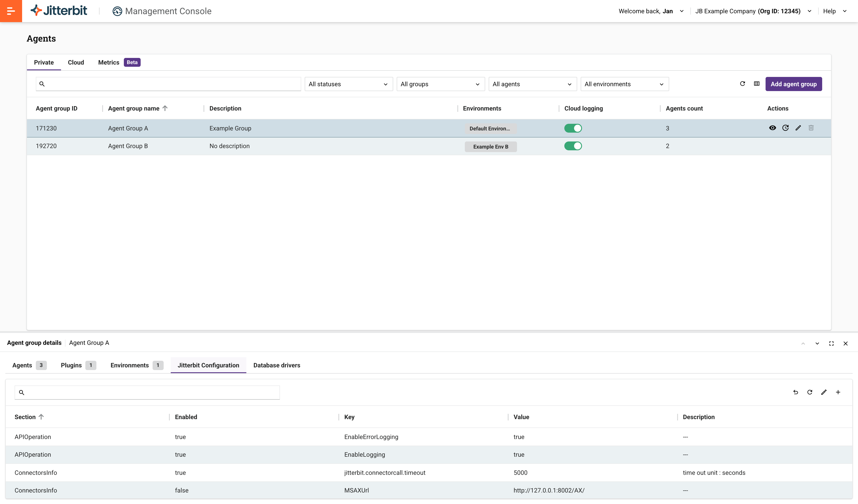Screen dimensions: 858x504
Task: Open the Database drivers tab
Action: (277, 365)
